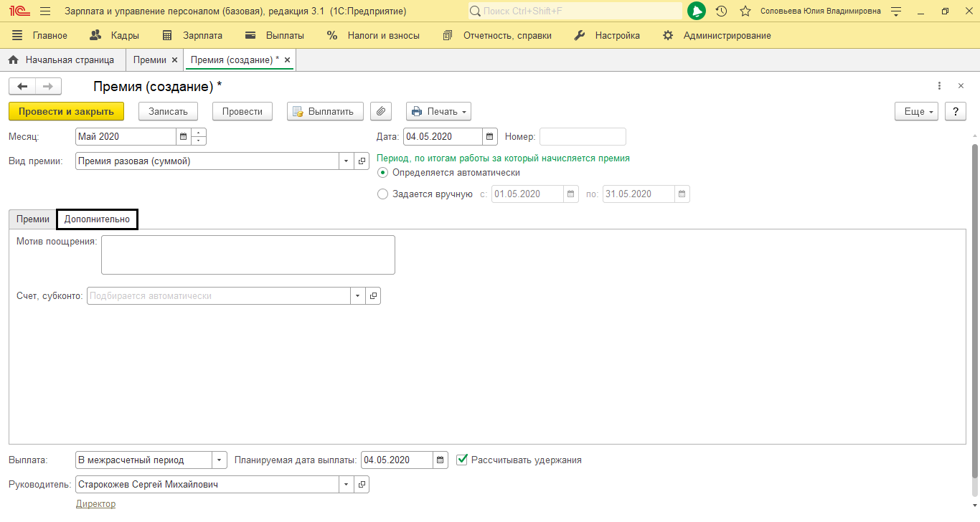Switch to Дополнительно inner tab
This screenshot has width=980, height=522.
pos(97,219)
